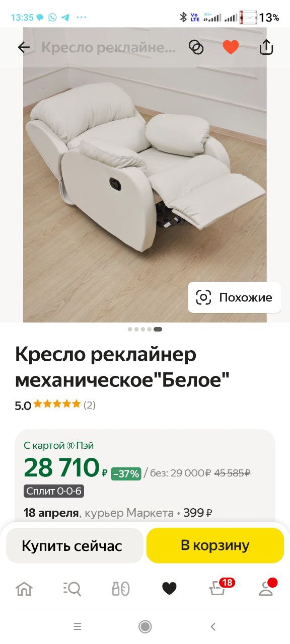Open the grocery products tab icon
The image size is (290, 644).
[x=121, y=588]
